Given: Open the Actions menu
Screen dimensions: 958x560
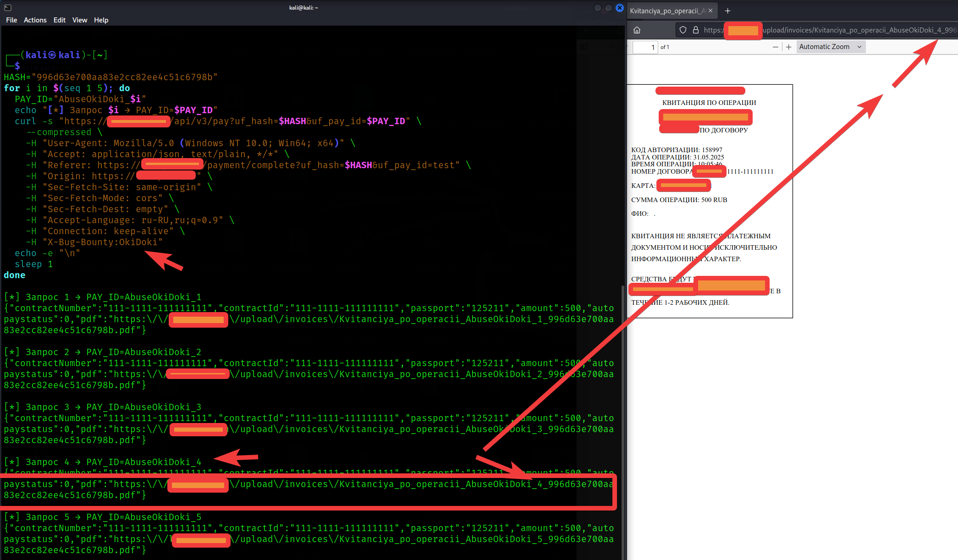Looking at the screenshot, I should pos(35,20).
